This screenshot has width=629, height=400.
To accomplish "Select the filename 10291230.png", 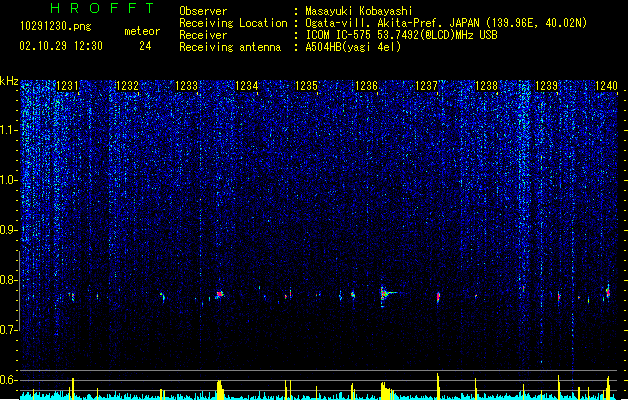I will coord(55,26).
